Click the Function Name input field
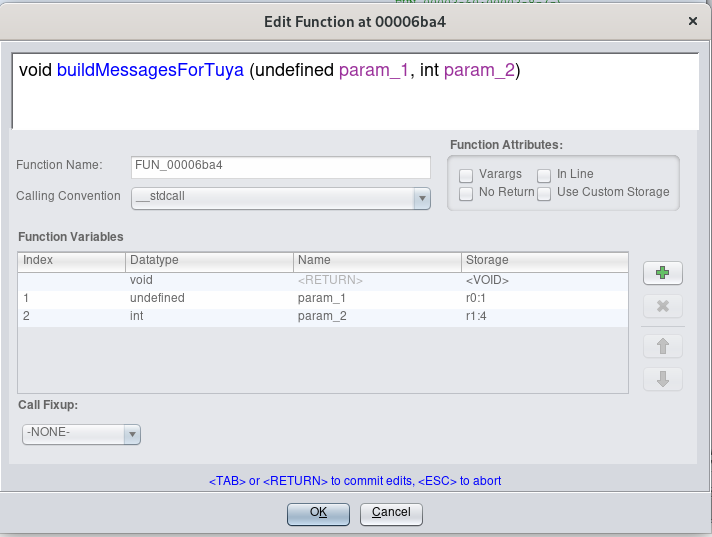This screenshot has height=537, width=712. click(x=280, y=166)
